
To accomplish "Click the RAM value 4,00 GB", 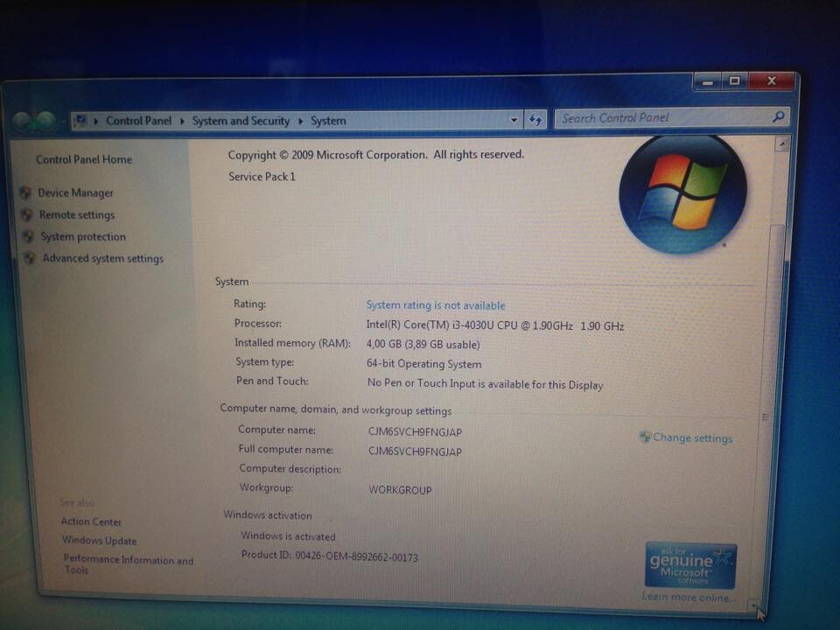I will coord(423,345).
